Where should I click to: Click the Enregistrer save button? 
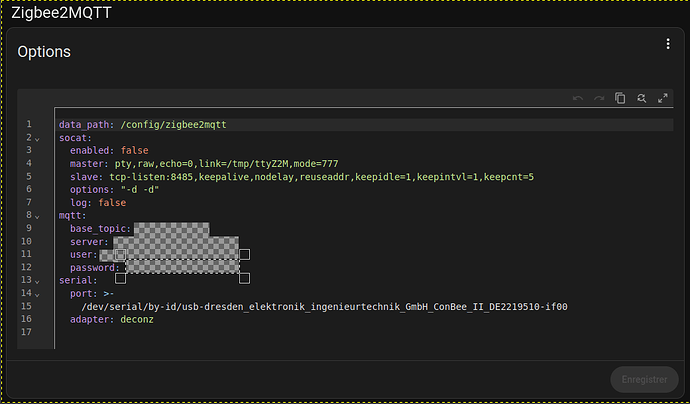pos(644,379)
